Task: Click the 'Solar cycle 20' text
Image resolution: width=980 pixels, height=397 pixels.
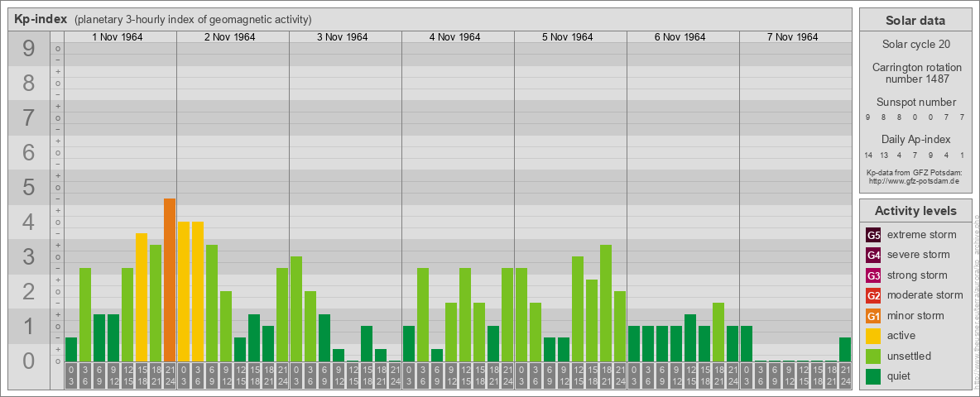Action: tap(915, 45)
